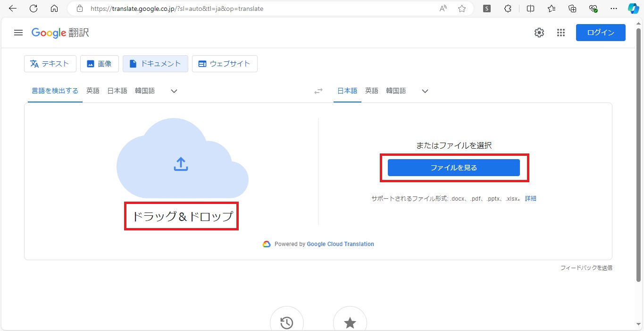Toggle split screen browser icon
The height and width of the screenshot is (331, 644).
tap(530, 8)
